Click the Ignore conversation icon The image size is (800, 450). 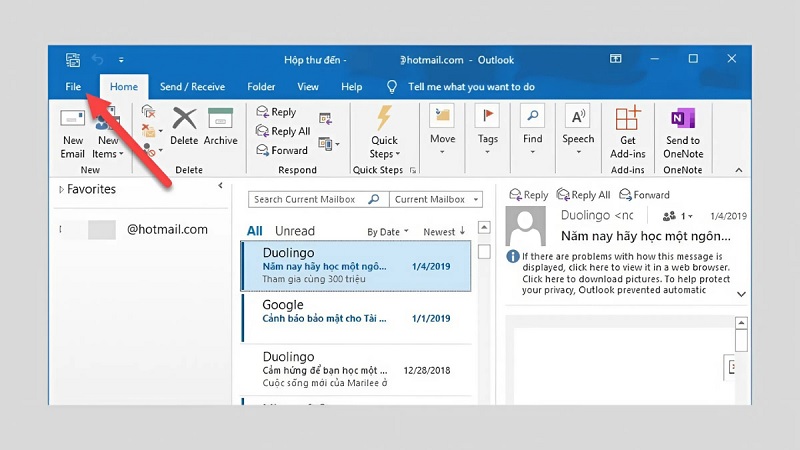(x=148, y=111)
